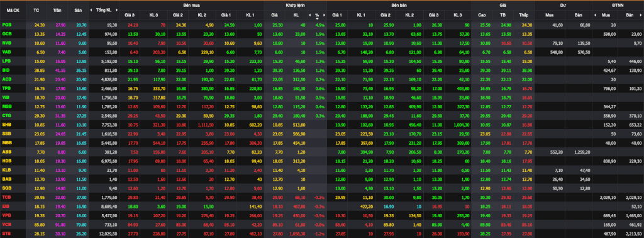Open the VCB stock symbol
This screenshot has height=238, width=644.
[x=7, y=224]
